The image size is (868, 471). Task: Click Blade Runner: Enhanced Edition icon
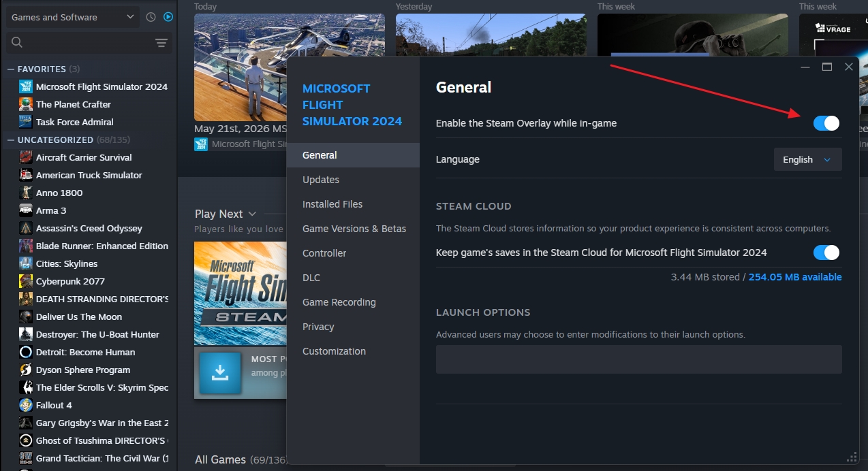pos(25,246)
